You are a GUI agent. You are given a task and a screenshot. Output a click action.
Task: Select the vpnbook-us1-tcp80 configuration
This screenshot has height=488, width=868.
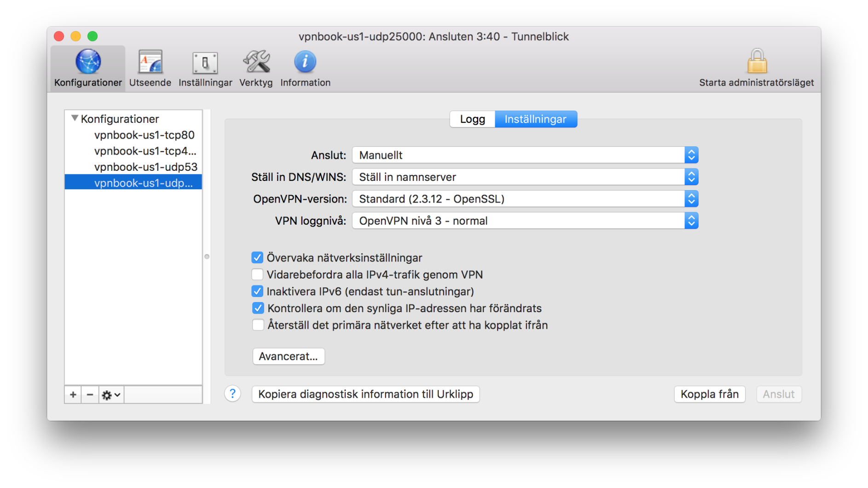click(x=144, y=135)
